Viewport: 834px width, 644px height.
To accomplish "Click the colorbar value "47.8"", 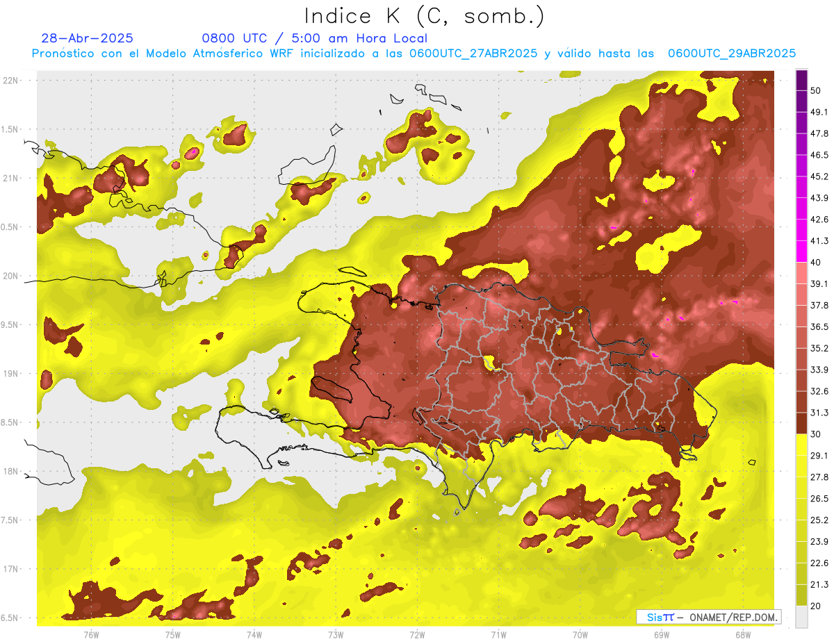I will (x=819, y=133).
